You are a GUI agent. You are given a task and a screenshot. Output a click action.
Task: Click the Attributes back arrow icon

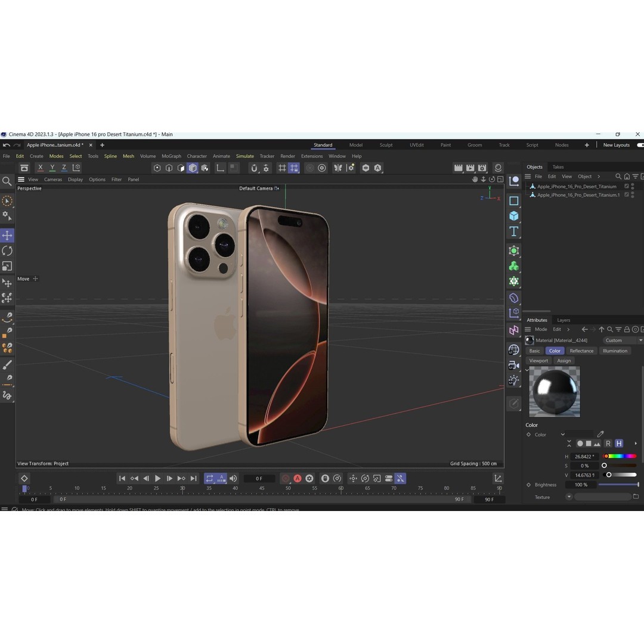tap(584, 329)
